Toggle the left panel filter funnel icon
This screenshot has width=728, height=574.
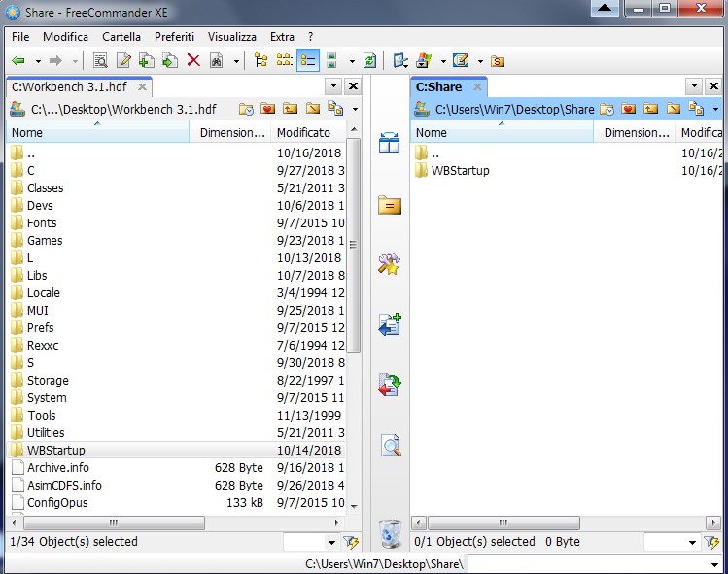click(x=351, y=542)
